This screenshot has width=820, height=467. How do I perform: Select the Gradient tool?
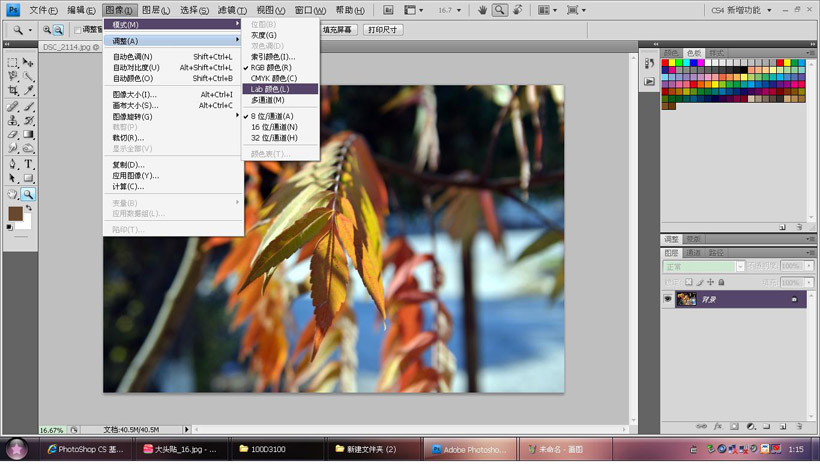pyautogui.click(x=28, y=134)
